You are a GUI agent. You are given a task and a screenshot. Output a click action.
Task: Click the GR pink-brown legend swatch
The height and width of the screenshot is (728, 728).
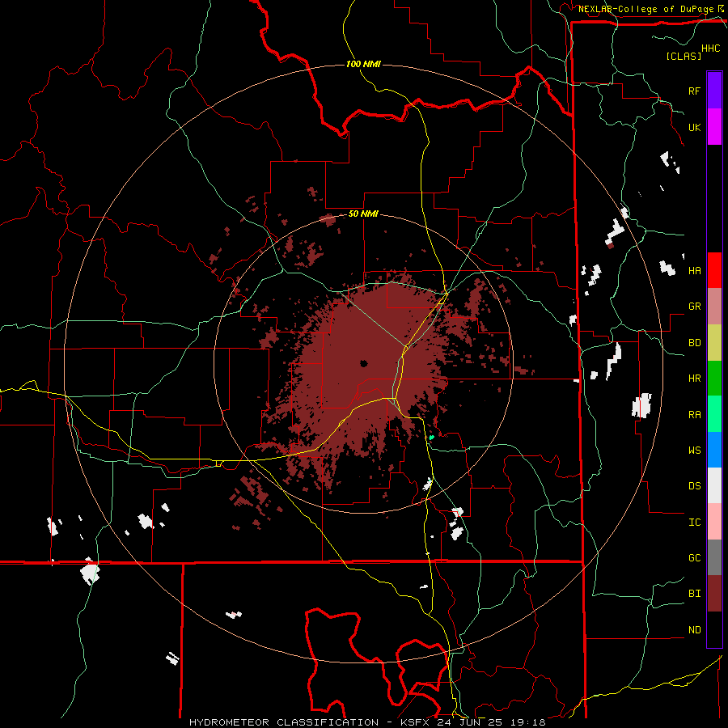(714, 307)
